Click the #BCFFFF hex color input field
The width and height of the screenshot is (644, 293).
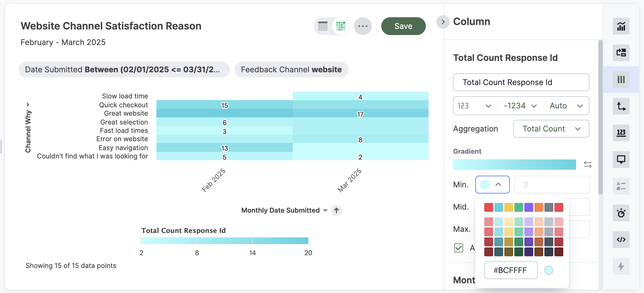pos(510,270)
